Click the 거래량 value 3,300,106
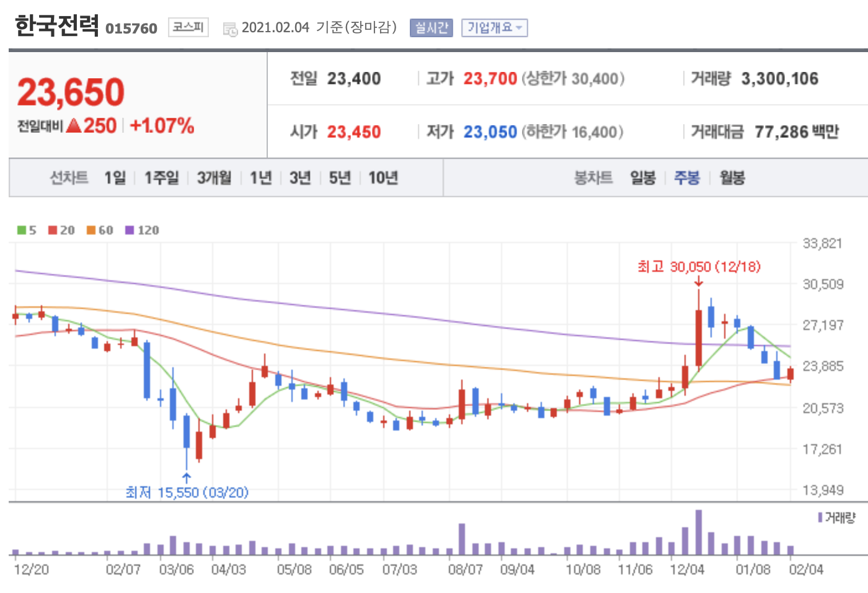Image resolution: width=868 pixels, height=593 pixels. pos(780,79)
